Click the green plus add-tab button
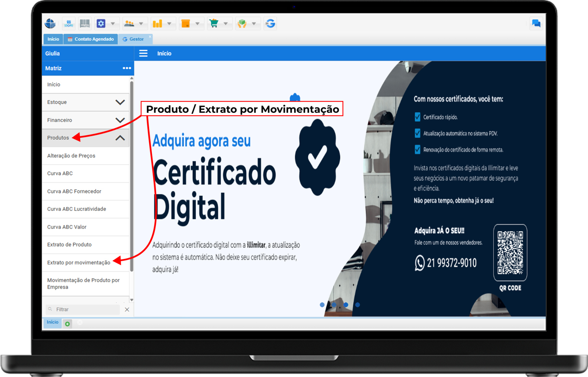This screenshot has width=588, height=377. pyautogui.click(x=67, y=324)
